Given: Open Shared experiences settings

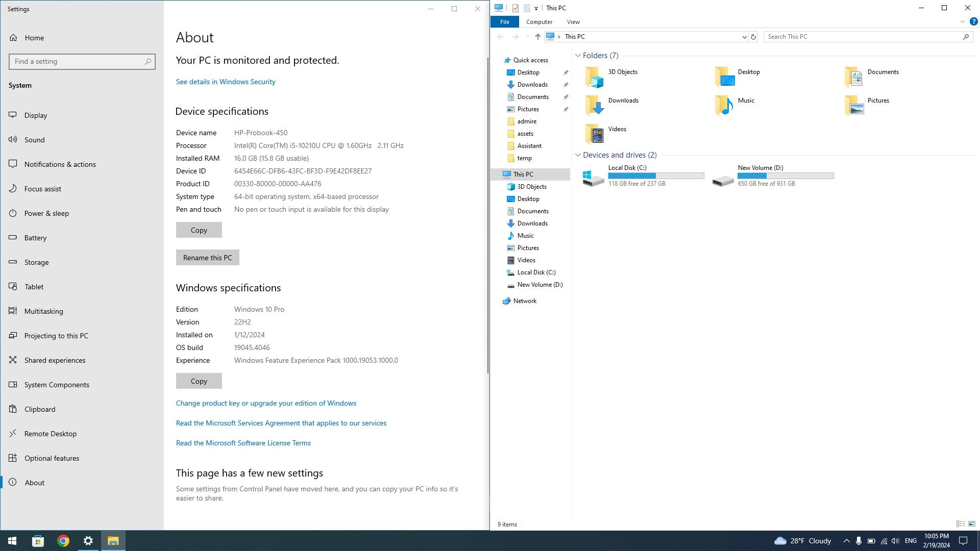Looking at the screenshot, I should click(82, 360).
